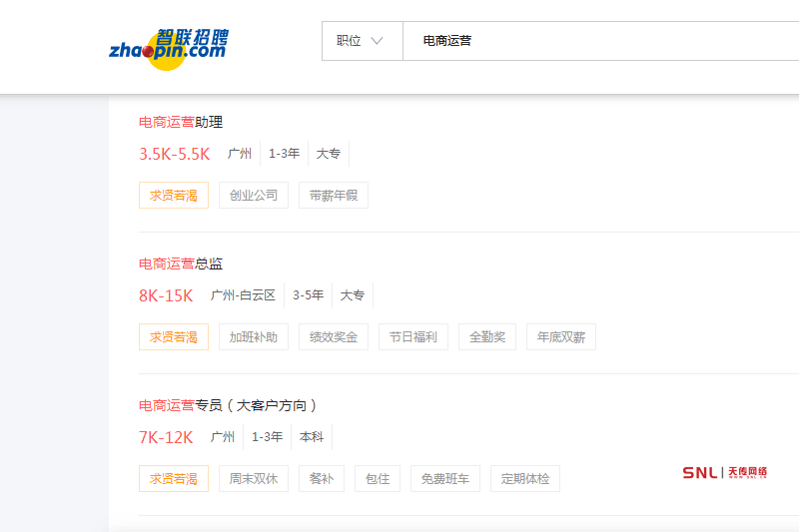This screenshot has width=799, height=532.
Task: Open the 电商运营助理 job listing
Action: coord(181,122)
